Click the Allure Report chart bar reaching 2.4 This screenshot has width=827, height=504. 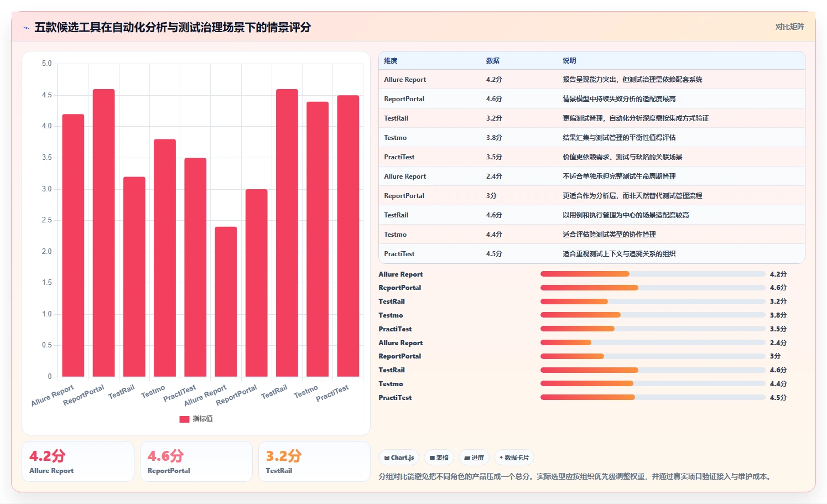226,302
